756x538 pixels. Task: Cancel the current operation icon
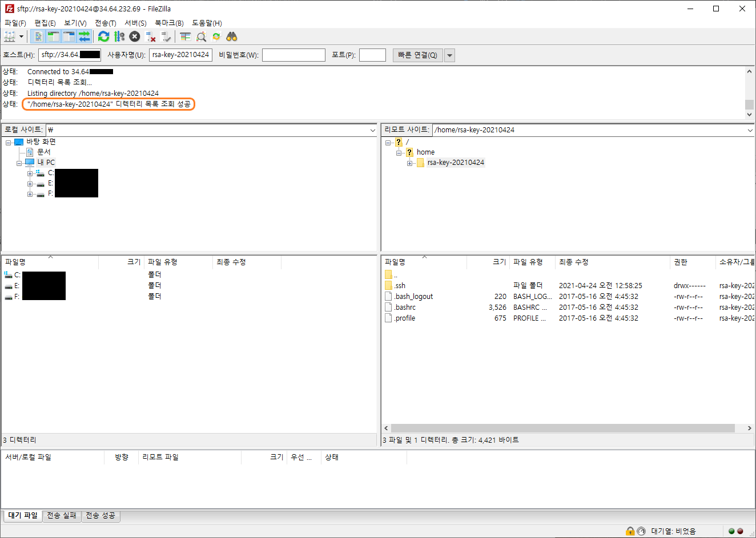tap(134, 37)
